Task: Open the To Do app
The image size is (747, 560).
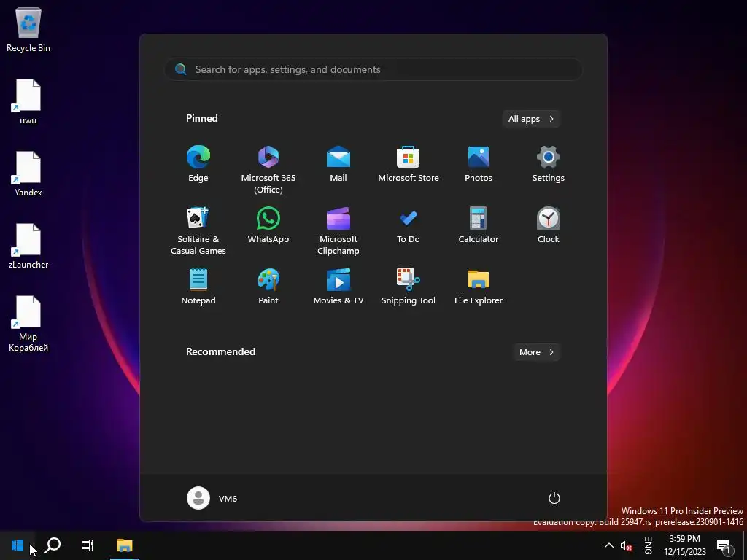Action: tap(409, 226)
